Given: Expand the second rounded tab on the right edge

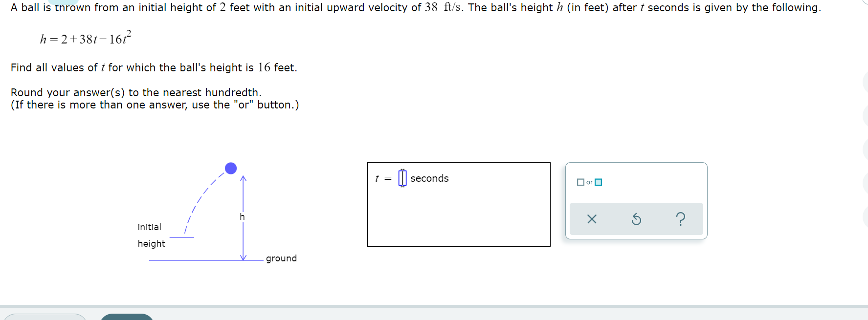Looking at the screenshot, I should (x=866, y=116).
